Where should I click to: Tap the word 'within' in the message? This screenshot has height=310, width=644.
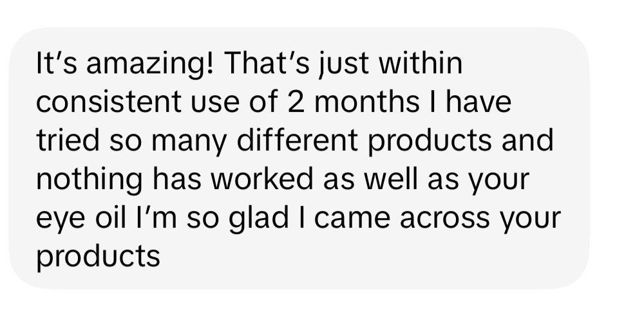[420, 63]
